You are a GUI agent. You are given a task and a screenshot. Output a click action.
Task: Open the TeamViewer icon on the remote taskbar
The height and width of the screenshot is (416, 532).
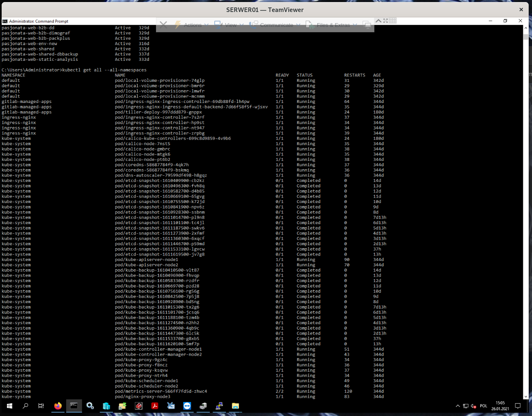pos(187,406)
